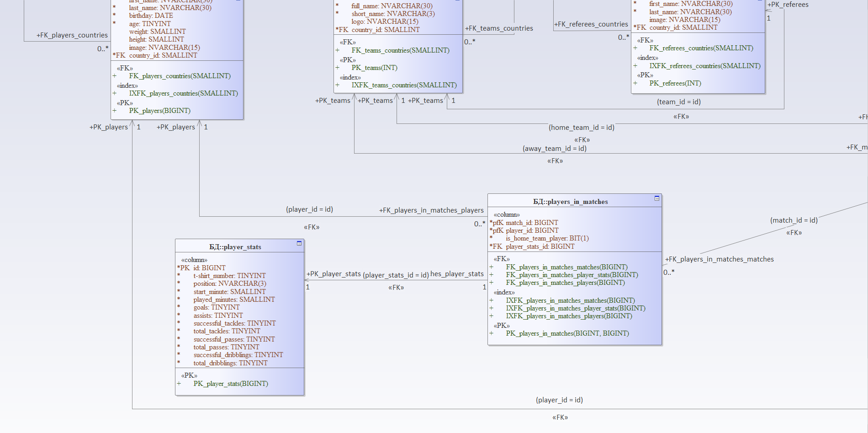The width and height of the screenshot is (868, 433).
Task: Click the compartment icon on the referees class
Action: point(760,1)
